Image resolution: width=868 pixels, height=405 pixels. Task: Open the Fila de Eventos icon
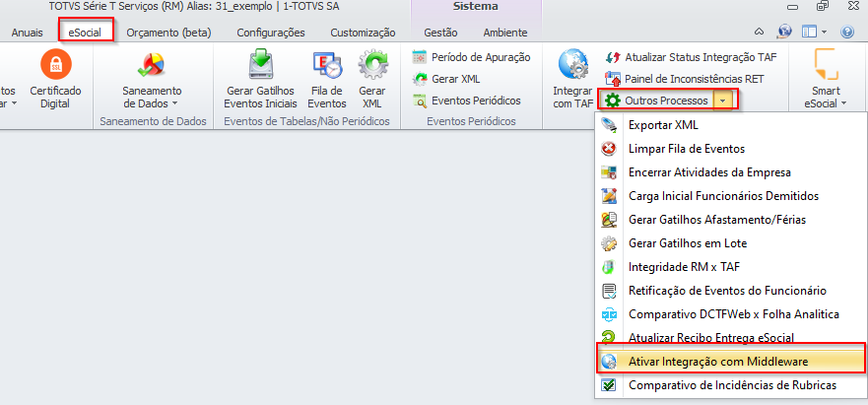(327, 65)
